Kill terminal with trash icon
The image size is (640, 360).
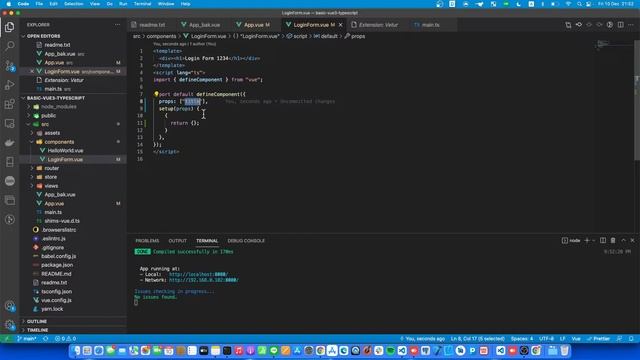tap(613, 240)
